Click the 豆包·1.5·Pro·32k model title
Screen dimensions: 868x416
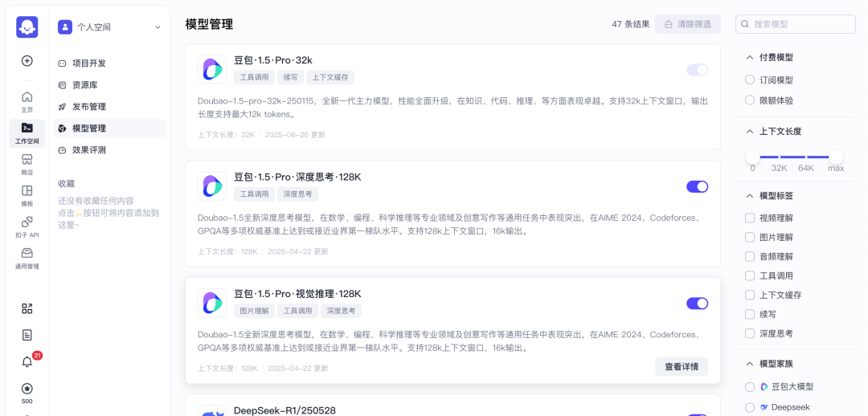click(273, 60)
